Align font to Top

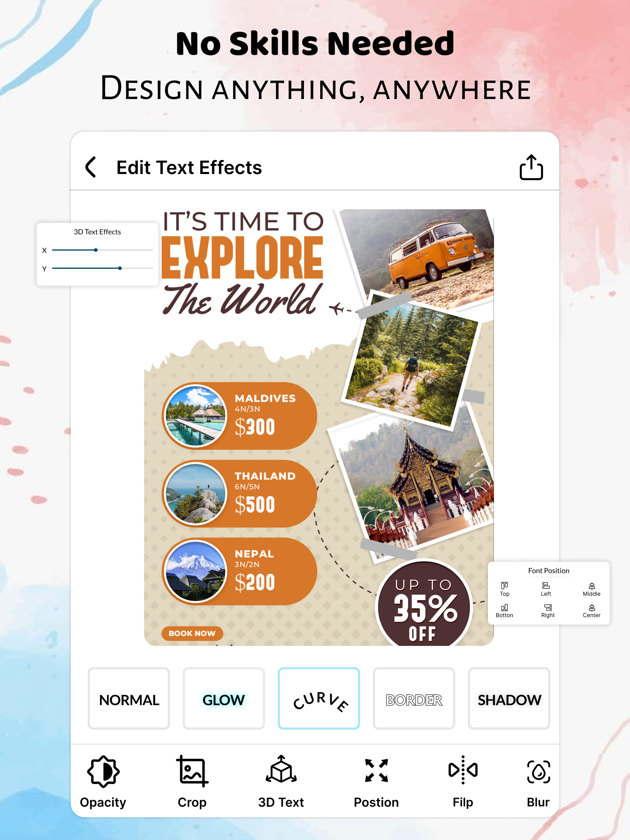coord(504,589)
